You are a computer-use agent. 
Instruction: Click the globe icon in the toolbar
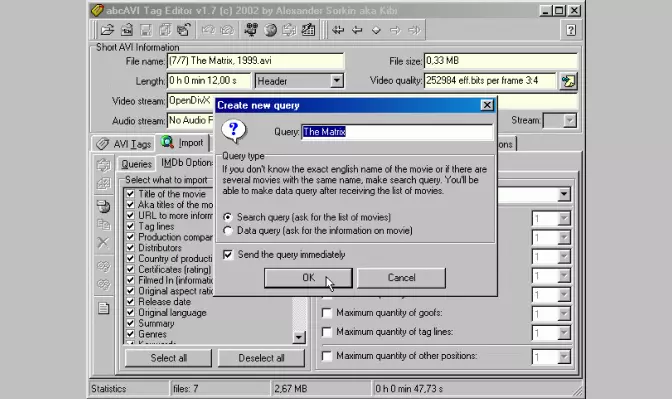point(270,30)
